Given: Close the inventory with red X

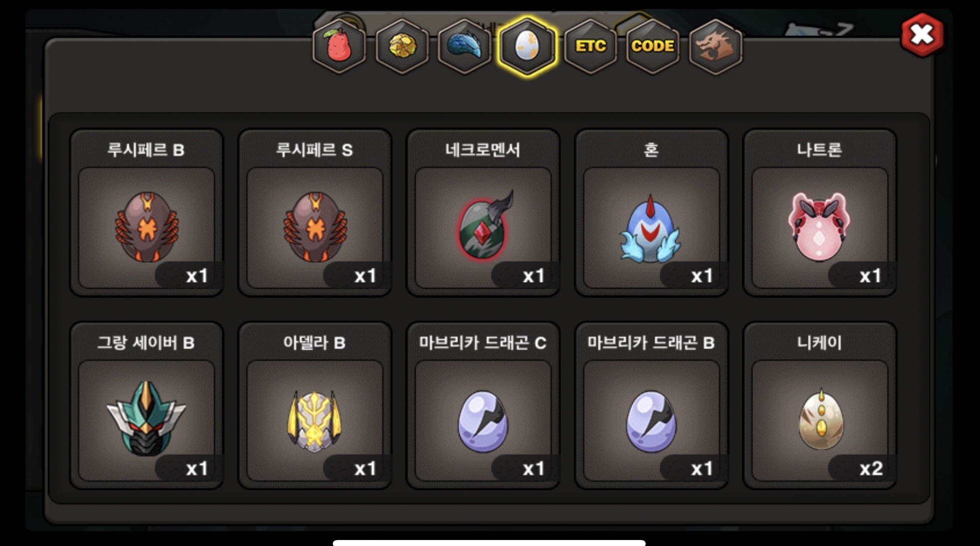Looking at the screenshot, I should [922, 35].
